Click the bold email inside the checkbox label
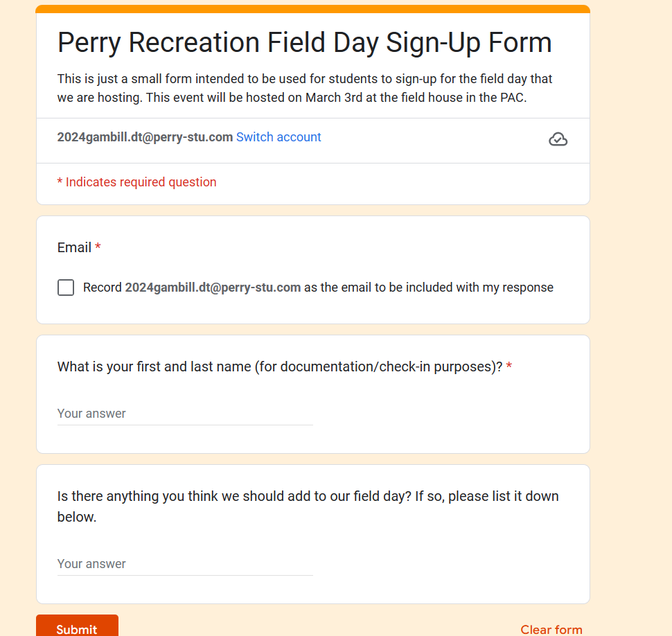672x636 pixels. click(x=213, y=288)
